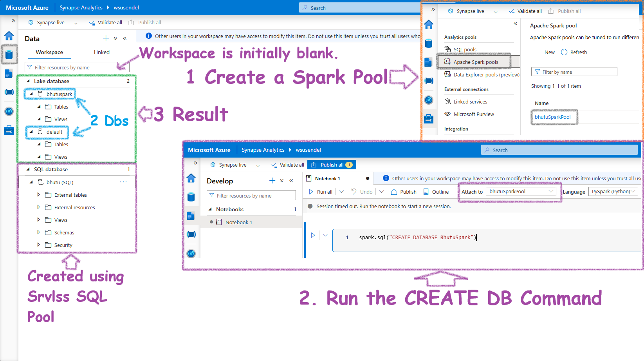The height and width of the screenshot is (361, 644).
Task: Switch to the Workspace tab in the Data panel
Action: 49,52
